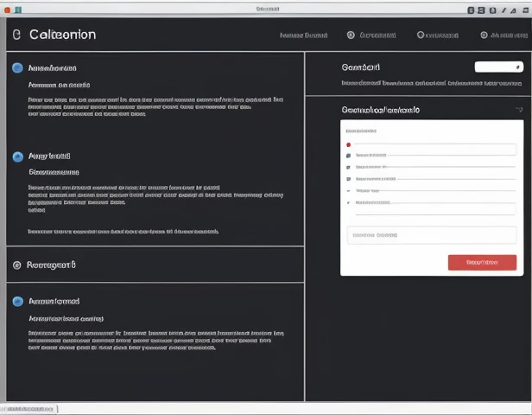Click the orange button in the window title bar
Screen dimensions: 532x415
8,9
